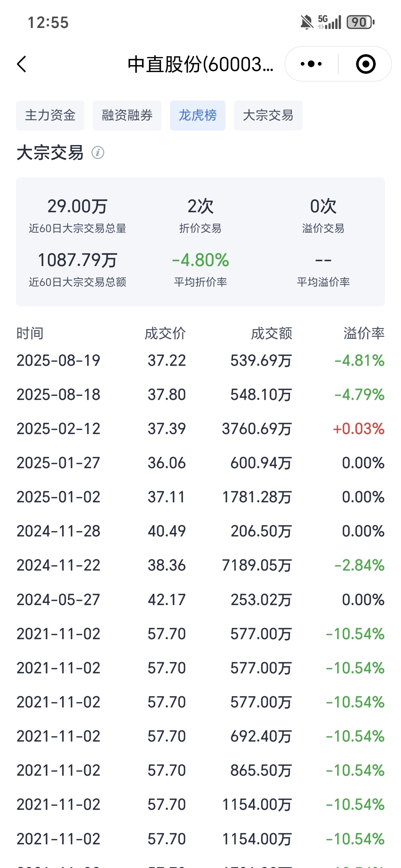Switch to the 主力资金 tab

tap(50, 115)
